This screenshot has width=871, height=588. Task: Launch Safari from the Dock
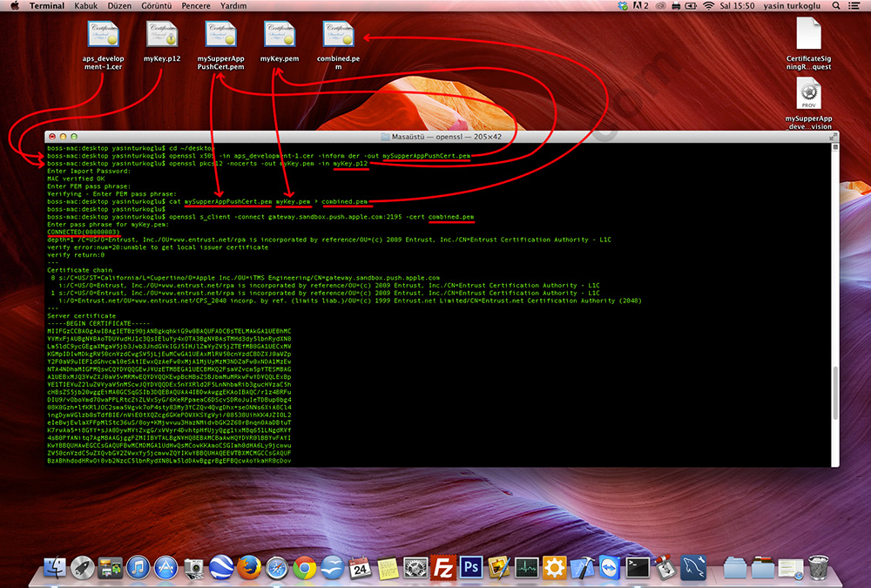277,567
